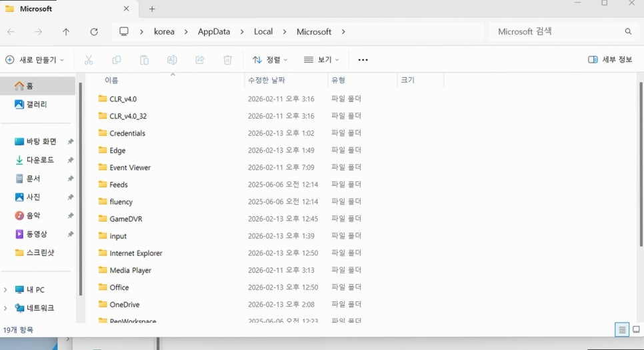
Task: Open the See more ellipsis menu
Action: (363, 60)
